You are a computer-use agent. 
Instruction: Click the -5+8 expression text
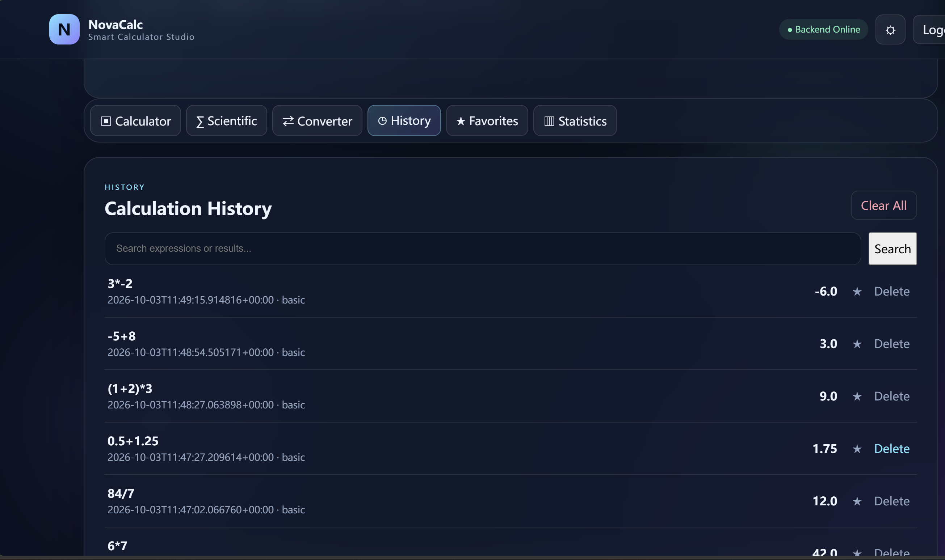pos(122,336)
